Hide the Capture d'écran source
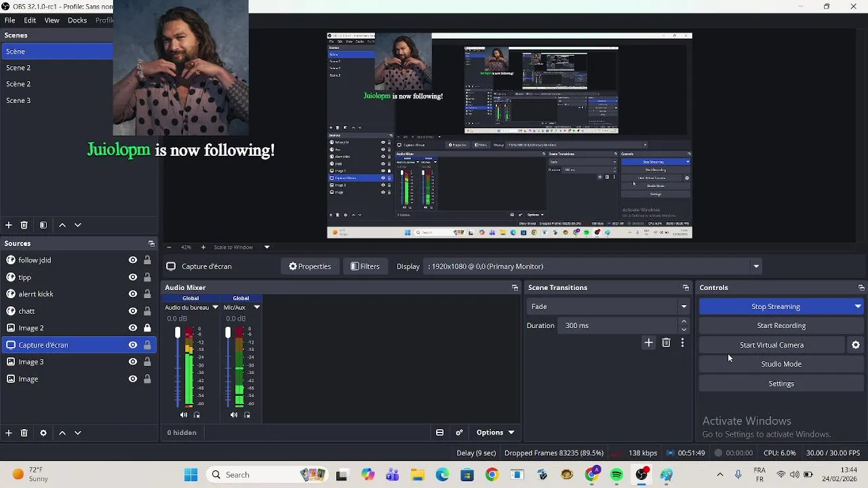 pyautogui.click(x=133, y=345)
